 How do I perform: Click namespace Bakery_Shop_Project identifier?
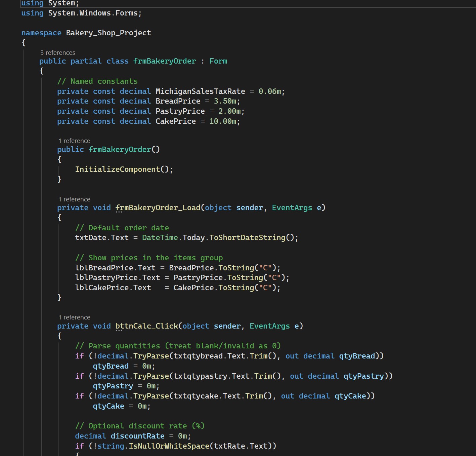108,32
